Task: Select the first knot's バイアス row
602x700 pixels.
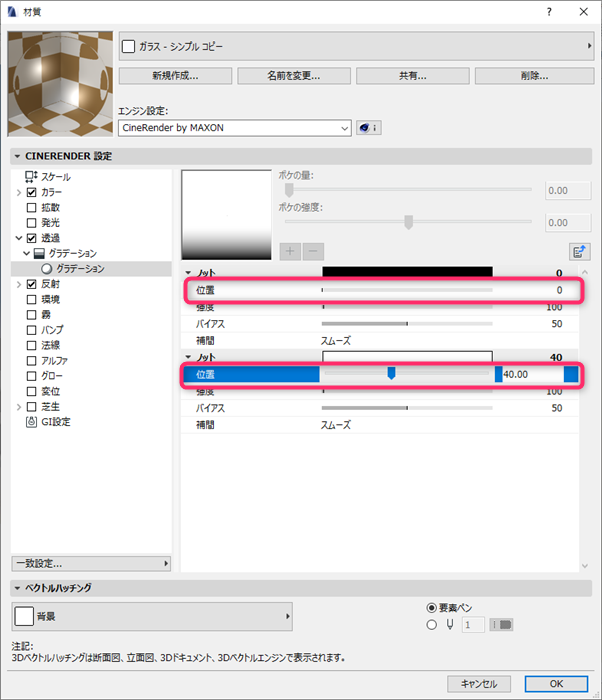Action: (x=380, y=324)
